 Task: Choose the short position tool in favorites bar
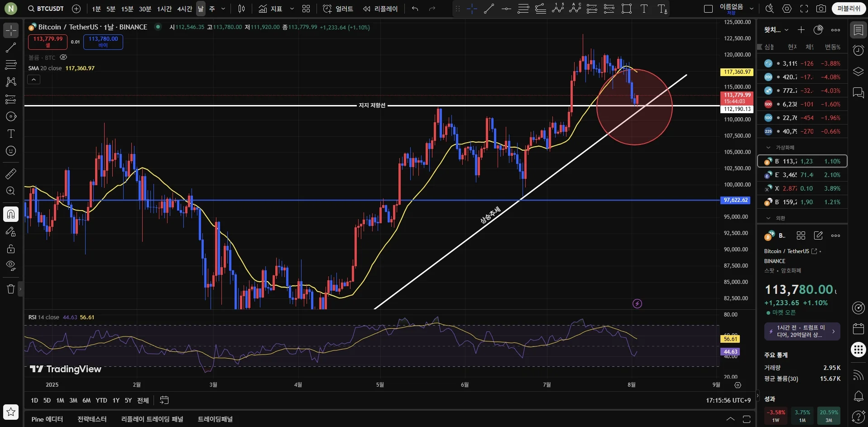609,9
